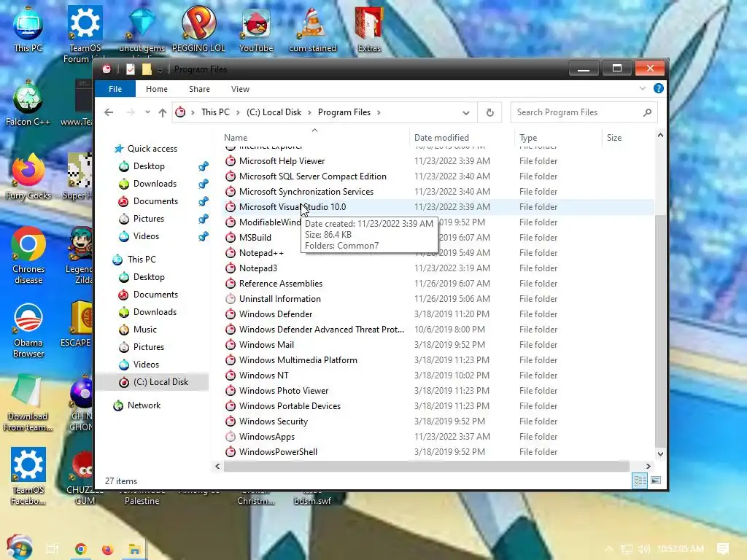This screenshot has width=747, height=560.
Task: Click the horizontal scrollbar right arrow
Action: pos(648,466)
